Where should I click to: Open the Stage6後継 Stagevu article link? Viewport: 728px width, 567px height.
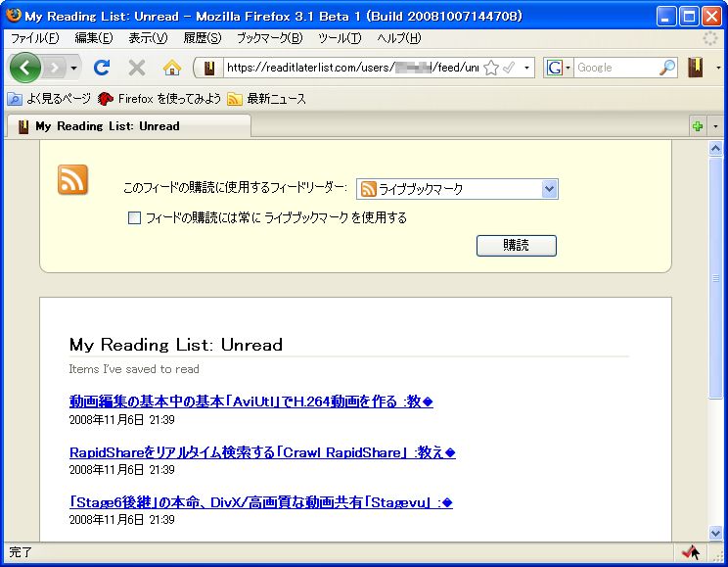(261, 502)
